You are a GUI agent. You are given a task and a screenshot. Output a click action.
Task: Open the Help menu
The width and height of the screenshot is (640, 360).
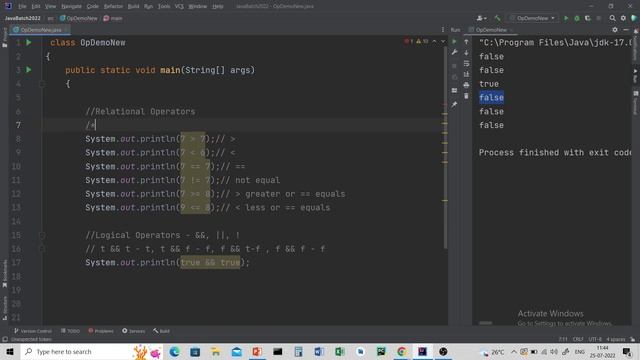point(218,6)
